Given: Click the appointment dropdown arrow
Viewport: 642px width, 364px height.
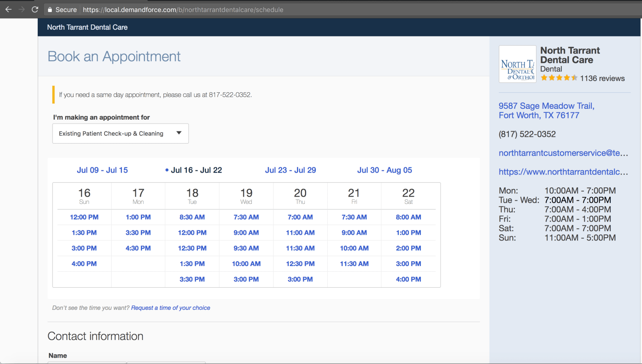Looking at the screenshot, I should click(x=179, y=133).
